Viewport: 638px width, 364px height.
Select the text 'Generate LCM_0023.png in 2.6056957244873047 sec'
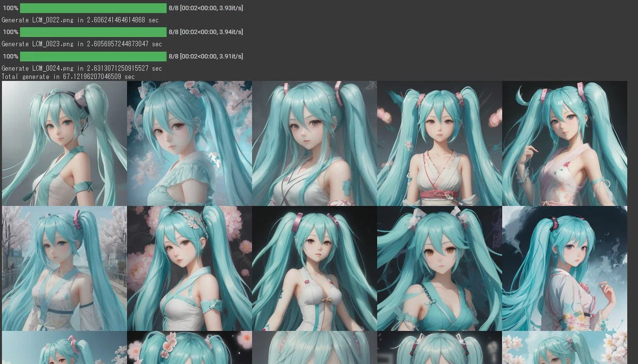tap(82, 44)
